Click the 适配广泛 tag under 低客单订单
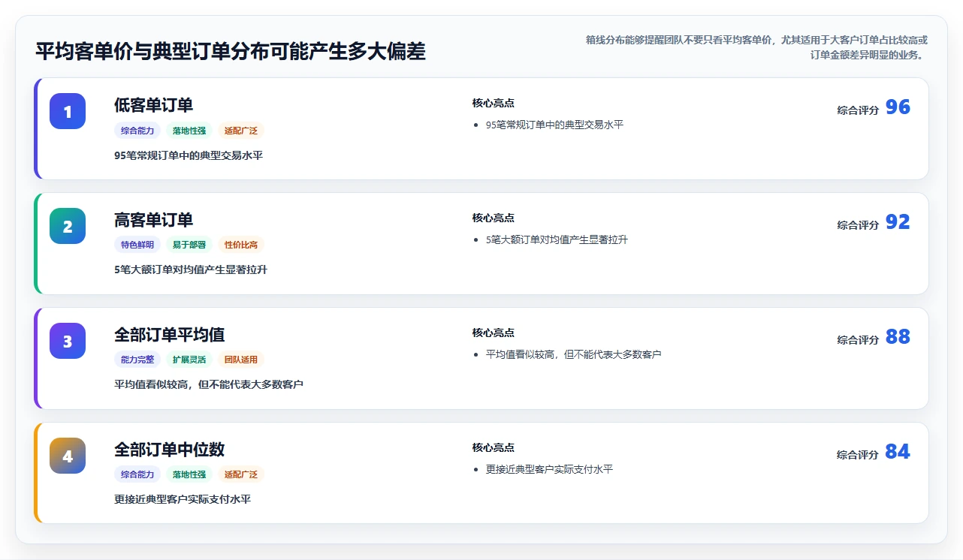 click(x=241, y=131)
